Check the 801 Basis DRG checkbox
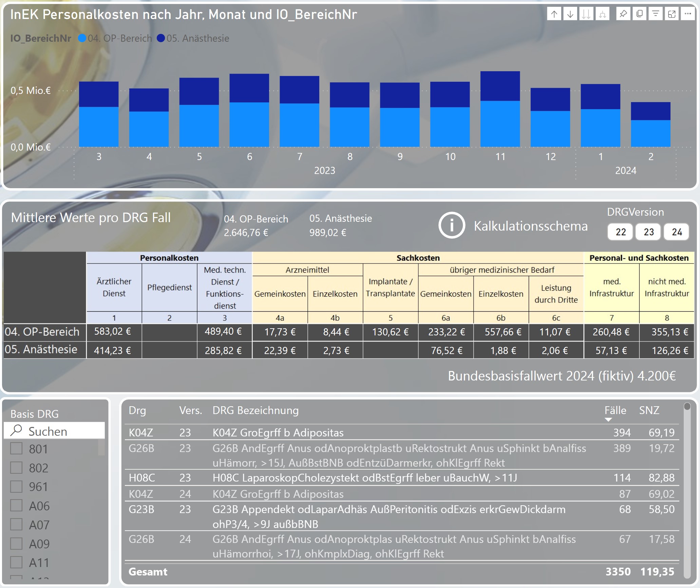 click(16, 448)
